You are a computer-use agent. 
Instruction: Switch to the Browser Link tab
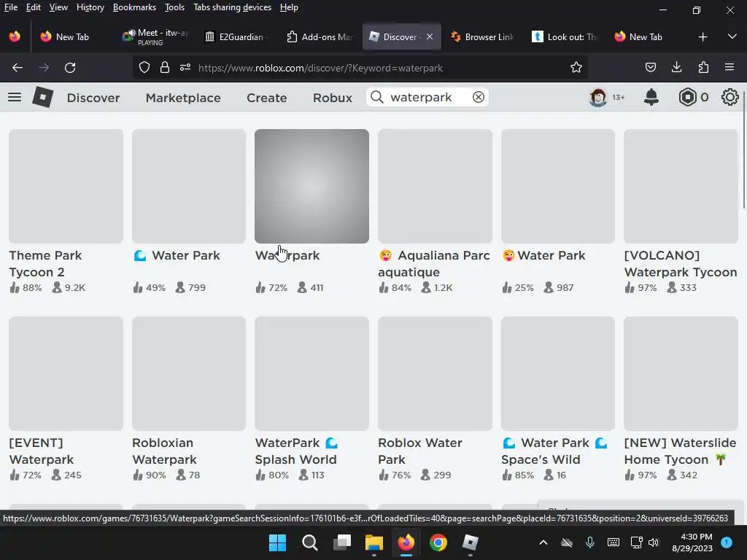[x=482, y=36]
